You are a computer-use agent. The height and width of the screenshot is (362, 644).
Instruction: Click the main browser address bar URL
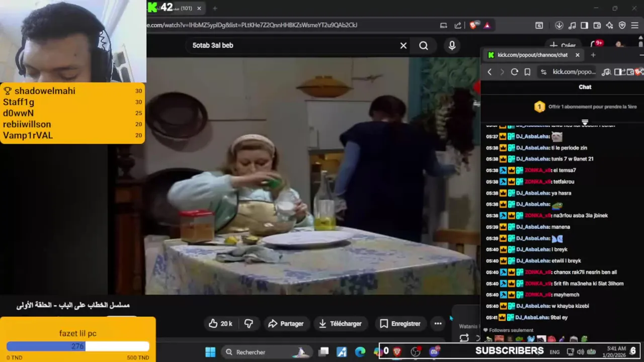pos(252,25)
